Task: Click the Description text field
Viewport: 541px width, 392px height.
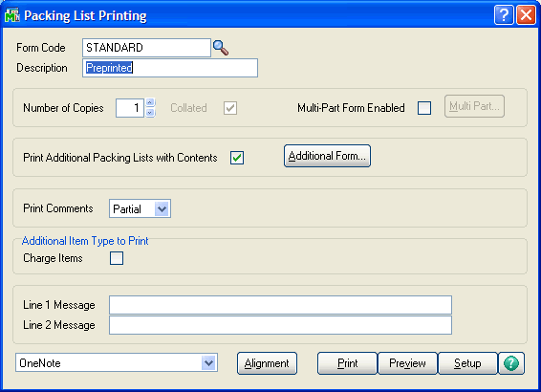Action: click(x=170, y=68)
